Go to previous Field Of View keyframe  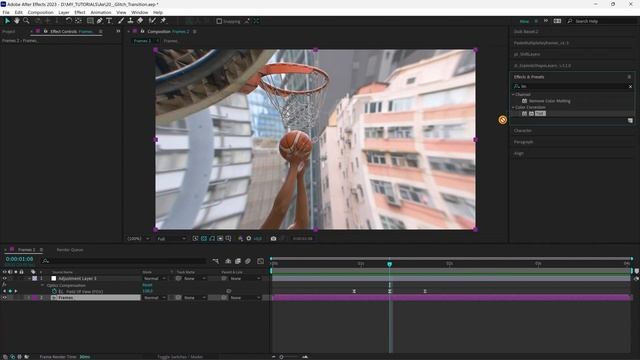point(4,291)
